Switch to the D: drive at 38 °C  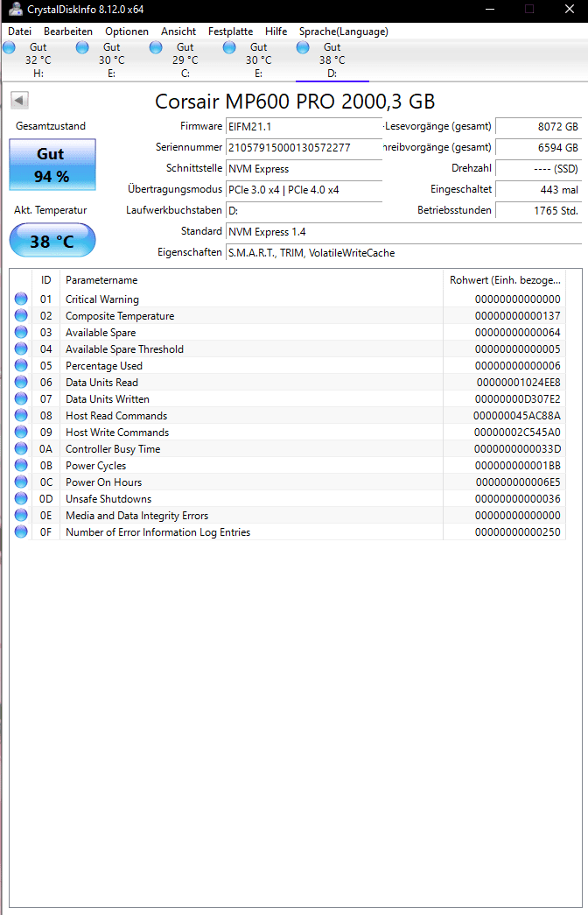(x=332, y=60)
